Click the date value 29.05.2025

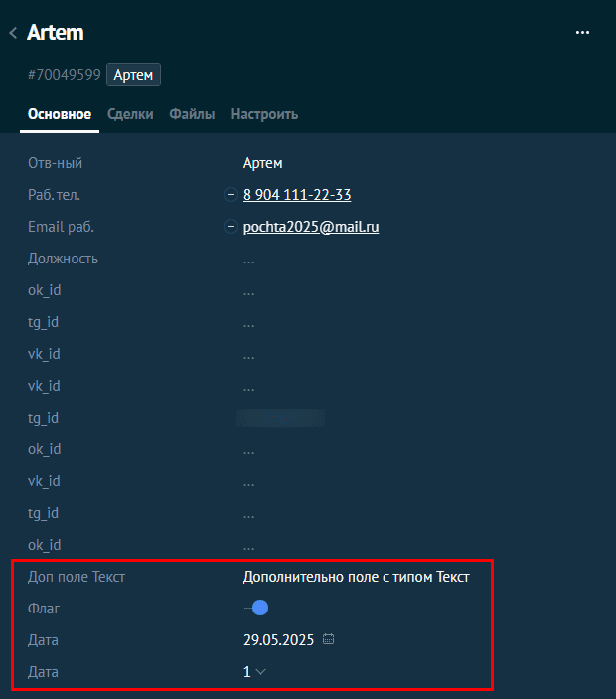(278, 640)
